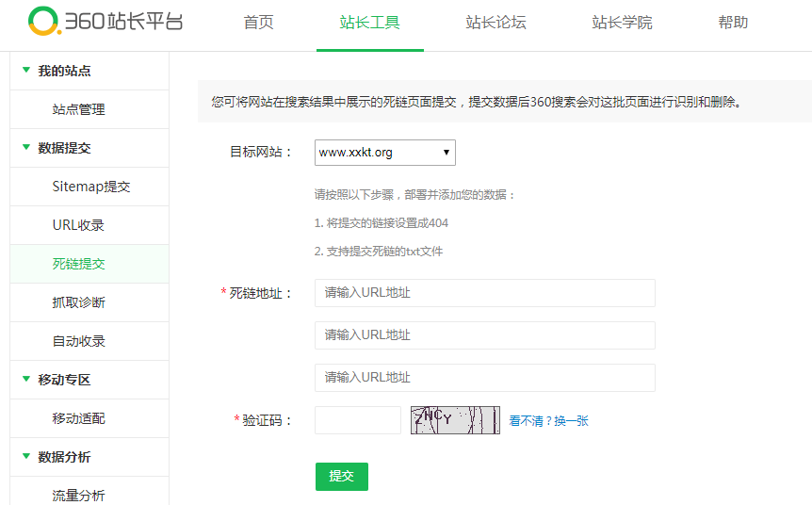This screenshot has width=812, height=505.
Task: Open 站点管理 in the sidebar
Action: (x=89, y=109)
